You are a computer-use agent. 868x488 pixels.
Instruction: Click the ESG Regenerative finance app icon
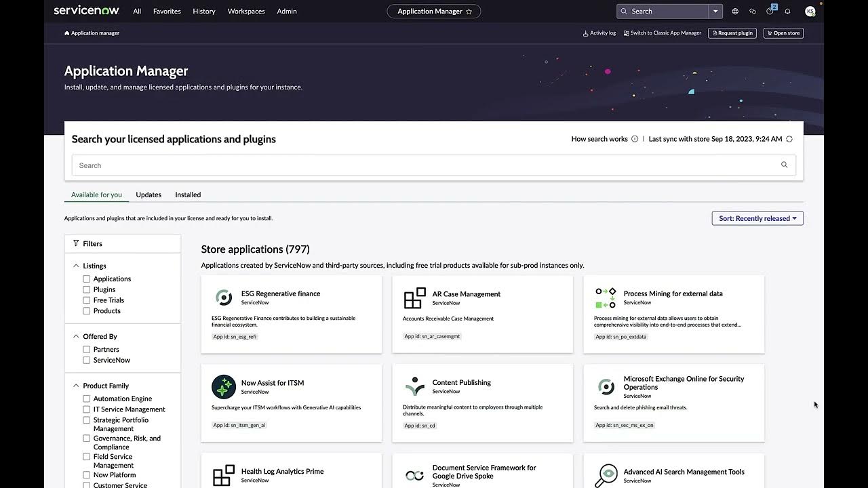[x=223, y=298]
